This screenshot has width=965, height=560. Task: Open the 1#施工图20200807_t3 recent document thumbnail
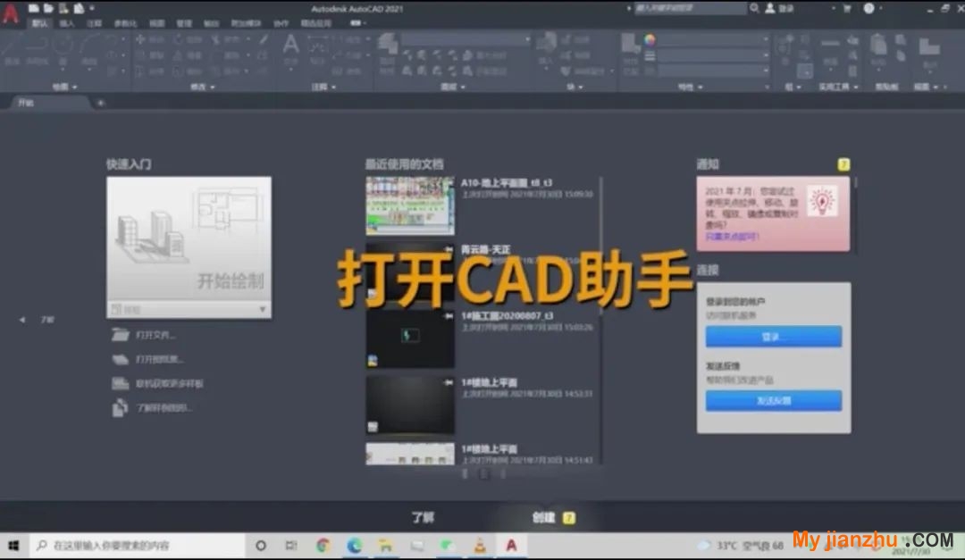pyautogui.click(x=410, y=339)
